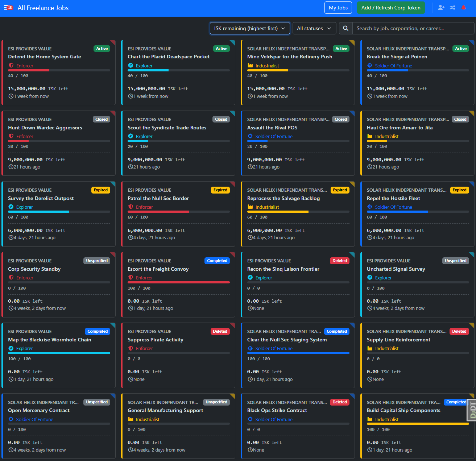Viewport: 476px width, 461px height.
Task: Click Closed badge on Assault the Rival POS
Action: pos(341,119)
